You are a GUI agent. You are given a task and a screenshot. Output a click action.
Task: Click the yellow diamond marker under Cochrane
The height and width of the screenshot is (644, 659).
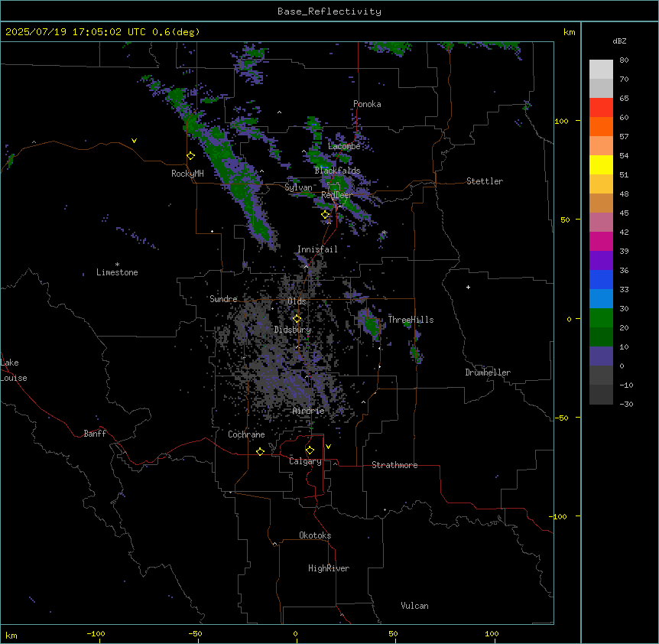point(260,451)
